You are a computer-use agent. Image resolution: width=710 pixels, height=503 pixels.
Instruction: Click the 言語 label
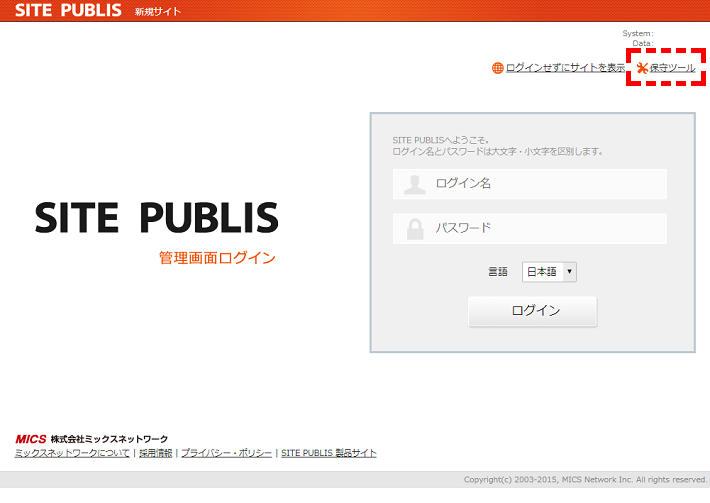(x=498, y=272)
